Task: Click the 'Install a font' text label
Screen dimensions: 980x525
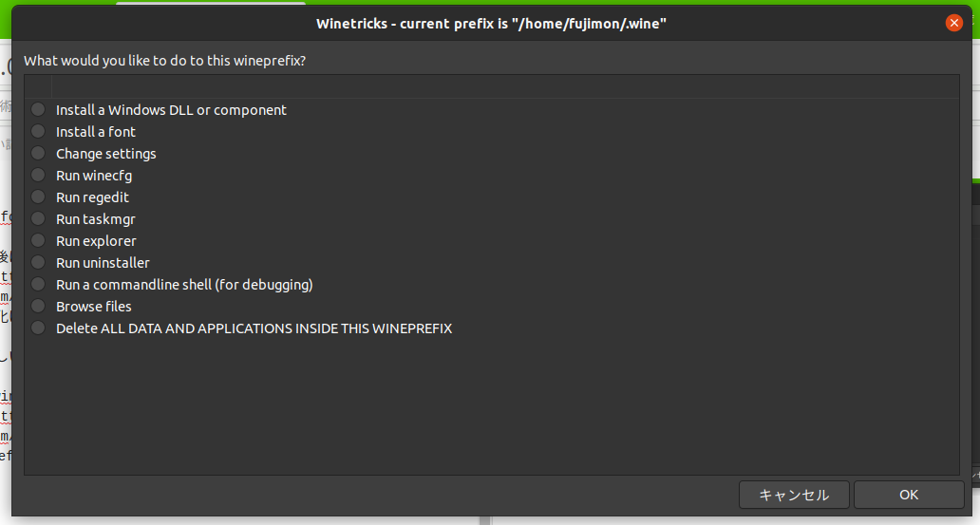Action: (96, 132)
